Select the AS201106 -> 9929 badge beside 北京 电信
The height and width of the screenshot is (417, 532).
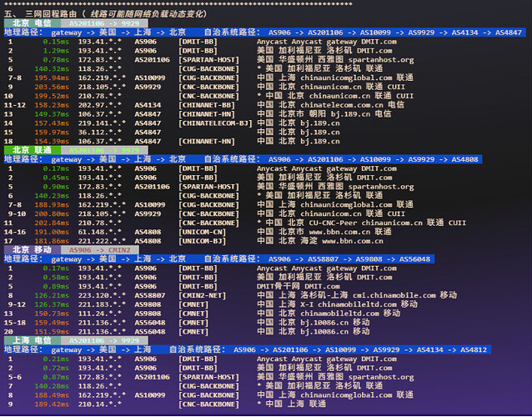(x=104, y=23)
